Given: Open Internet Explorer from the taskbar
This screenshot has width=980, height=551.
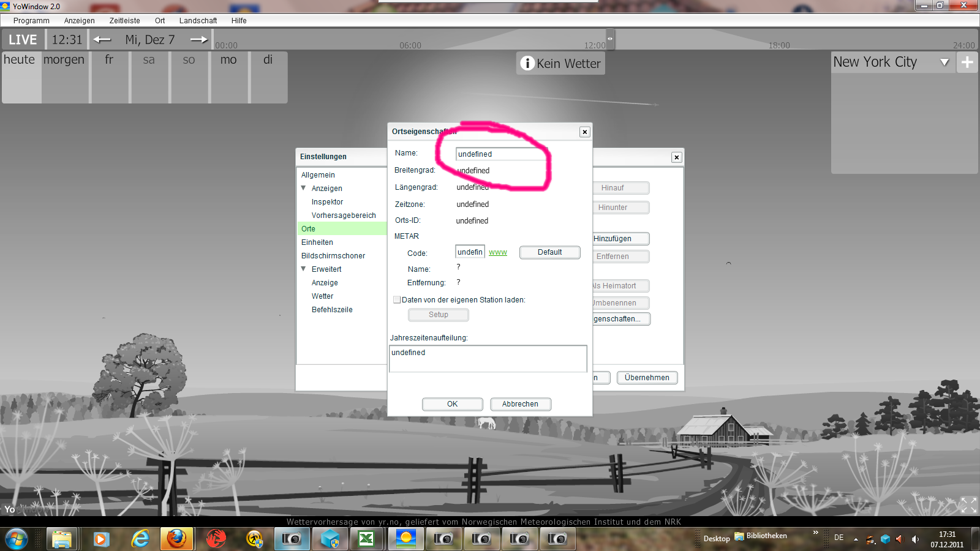Looking at the screenshot, I should (x=140, y=539).
